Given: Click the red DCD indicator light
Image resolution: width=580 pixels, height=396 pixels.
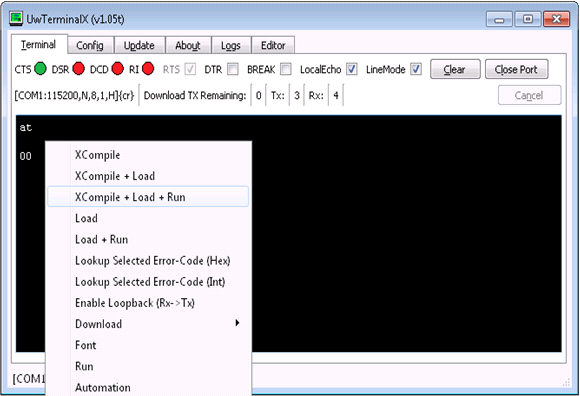Looking at the screenshot, I should 118,69.
